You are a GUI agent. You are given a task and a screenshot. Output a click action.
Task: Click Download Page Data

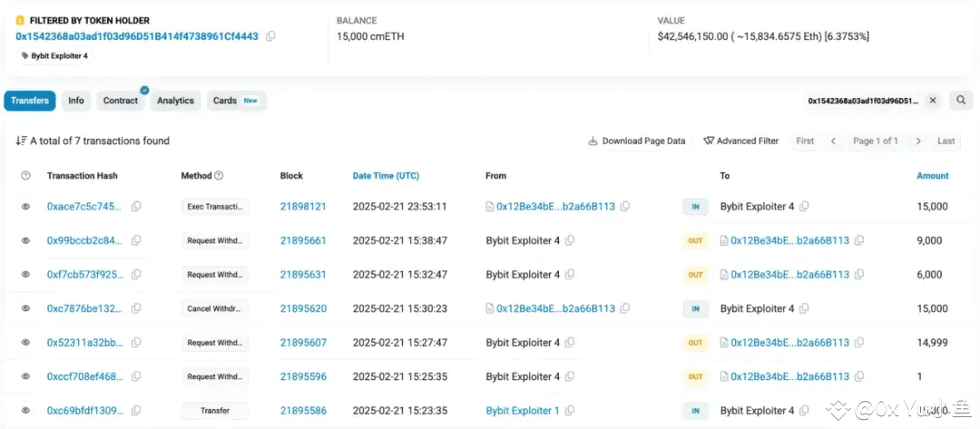point(637,141)
